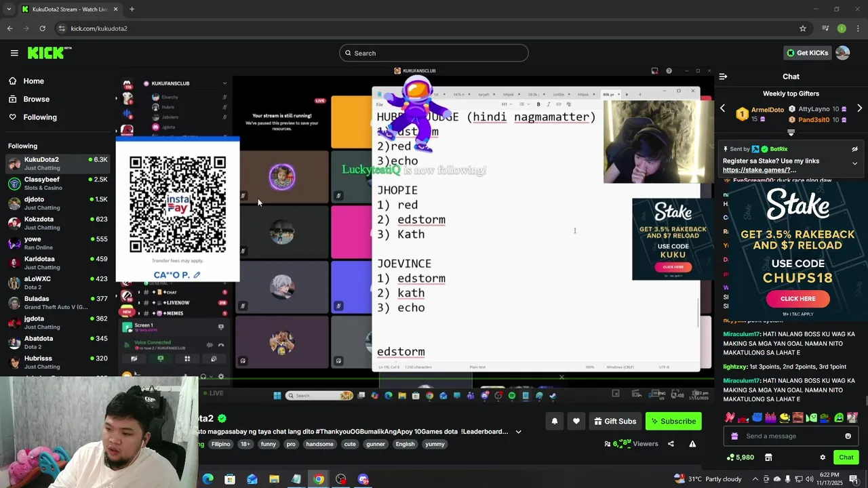868x488 pixels.
Task: Reload the page in Chrome
Action: pyautogui.click(x=42, y=28)
